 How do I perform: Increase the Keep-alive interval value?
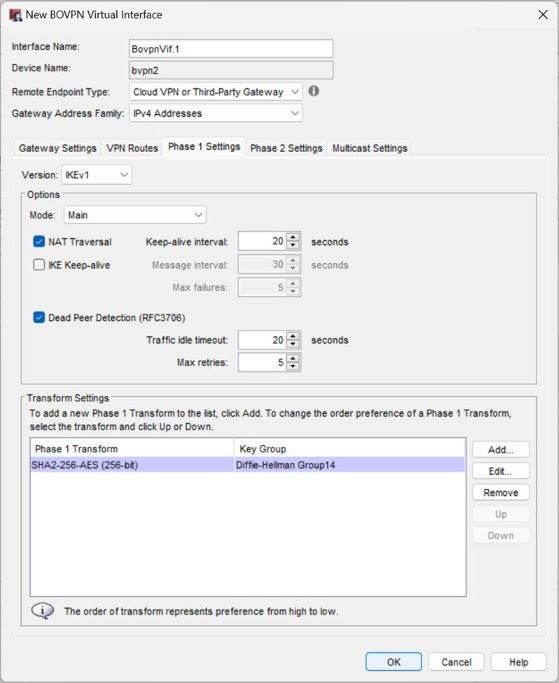(293, 237)
